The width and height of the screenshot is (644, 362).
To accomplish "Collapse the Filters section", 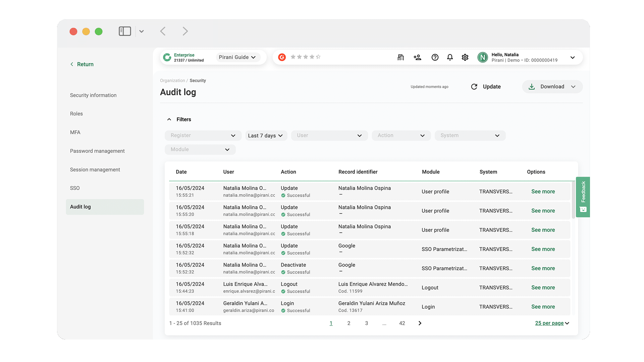I will pyautogui.click(x=169, y=119).
